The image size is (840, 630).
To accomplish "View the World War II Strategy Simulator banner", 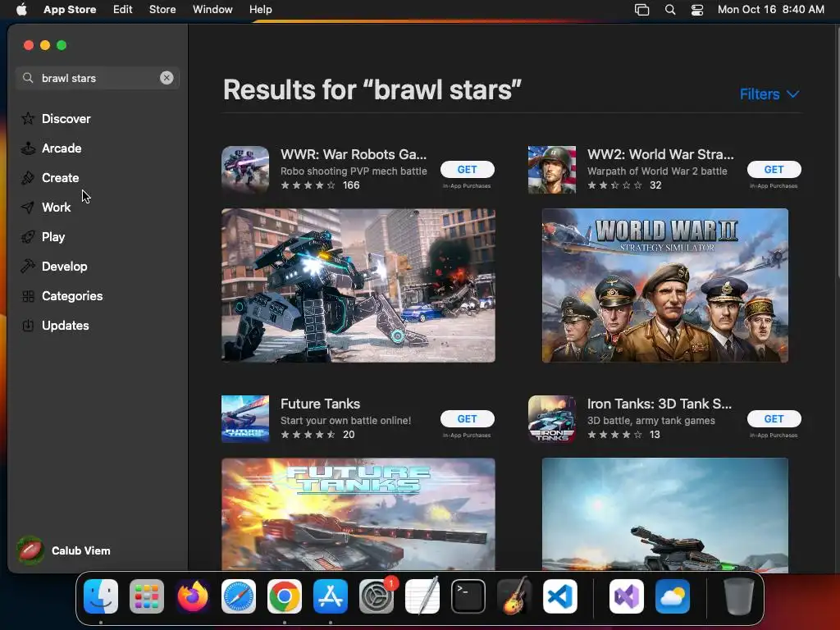I will tap(664, 285).
